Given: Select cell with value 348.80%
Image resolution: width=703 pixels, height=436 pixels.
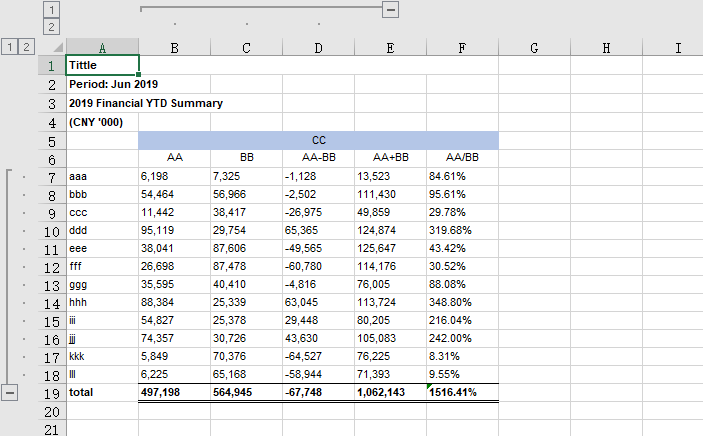Looking at the screenshot, I should (x=462, y=303).
